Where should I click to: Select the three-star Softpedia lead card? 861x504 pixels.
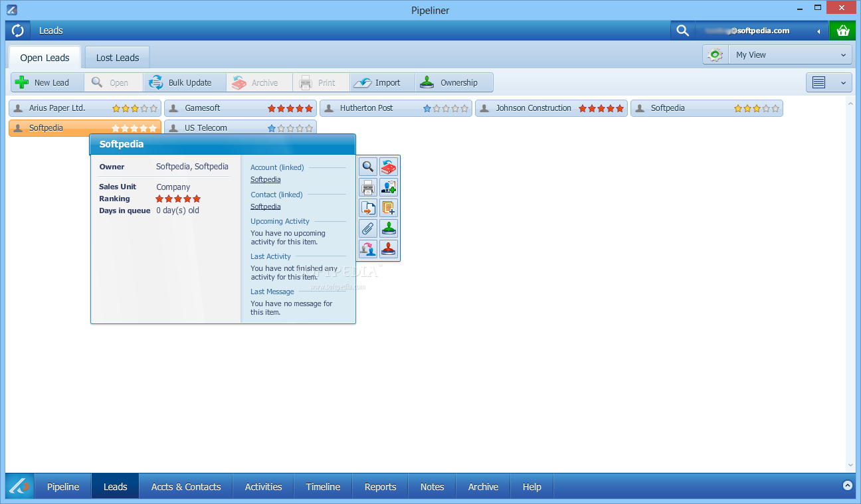click(707, 108)
